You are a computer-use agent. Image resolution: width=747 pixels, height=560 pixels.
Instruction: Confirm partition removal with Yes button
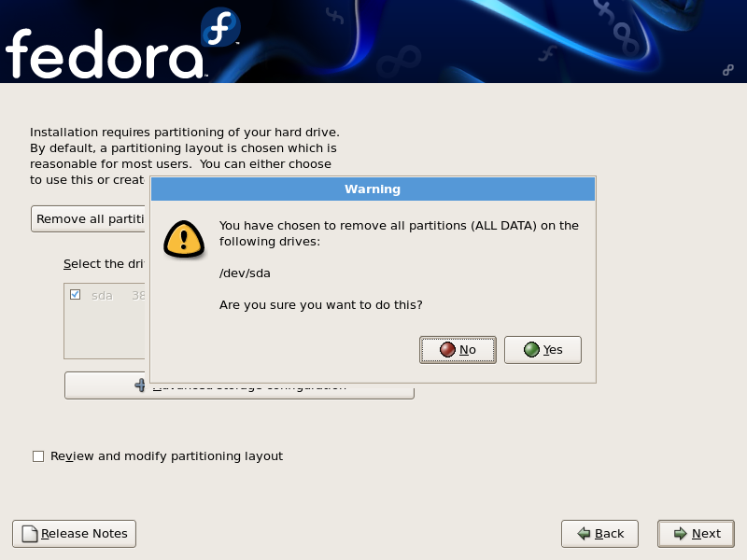tap(543, 349)
